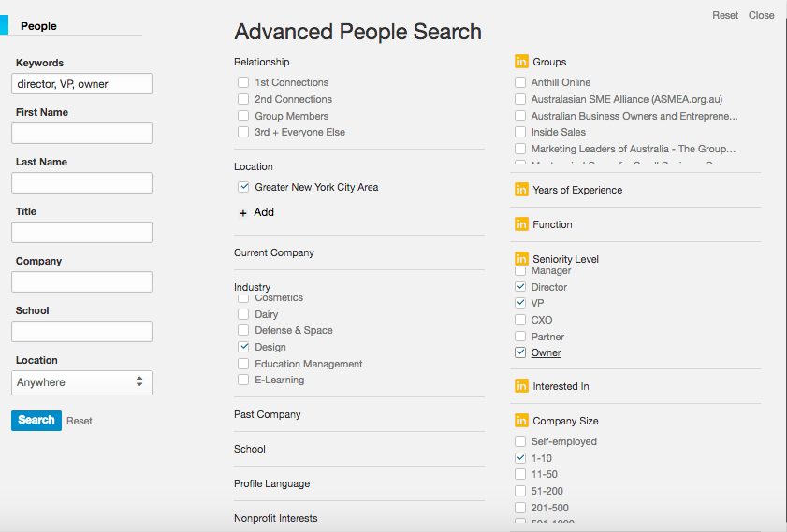The width and height of the screenshot is (787, 532).
Task: Click the Keywords input field
Action: click(81, 84)
